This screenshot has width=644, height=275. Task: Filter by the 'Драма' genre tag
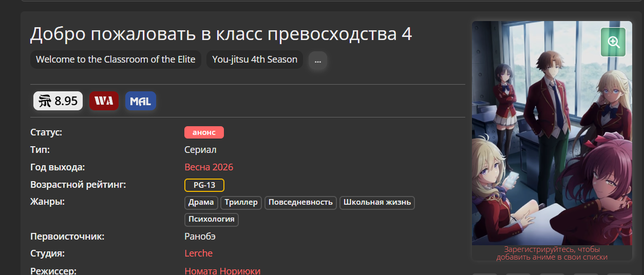pyautogui.click(x=201, y=202)
